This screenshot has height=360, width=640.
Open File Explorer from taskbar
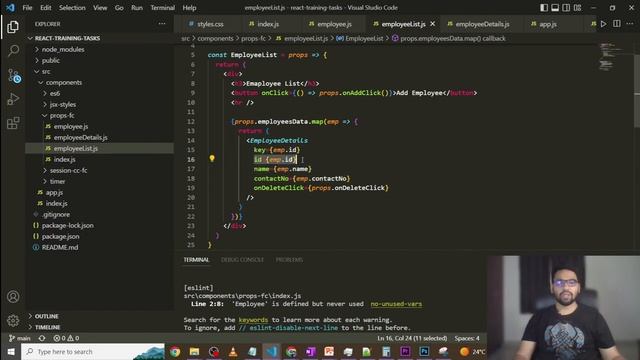(x=194, y=351)
